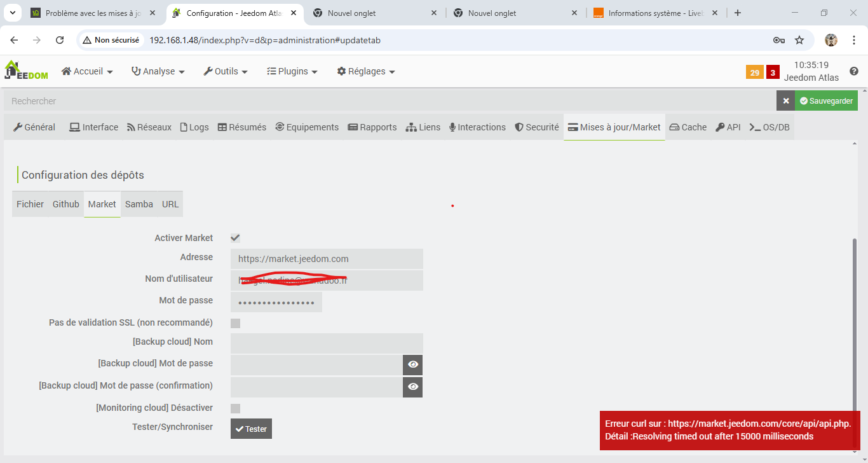Open the API tab

coord(728,127)
